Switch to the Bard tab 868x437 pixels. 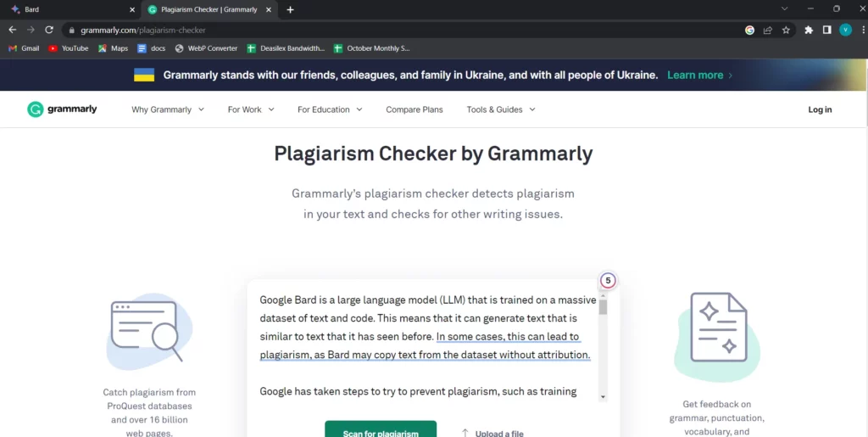72,9
